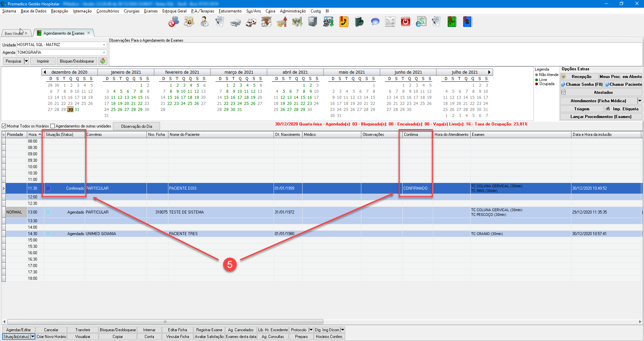Click the blue speech bubble chat icon
This screenshot has width=644, height=341.
point(375,22)
